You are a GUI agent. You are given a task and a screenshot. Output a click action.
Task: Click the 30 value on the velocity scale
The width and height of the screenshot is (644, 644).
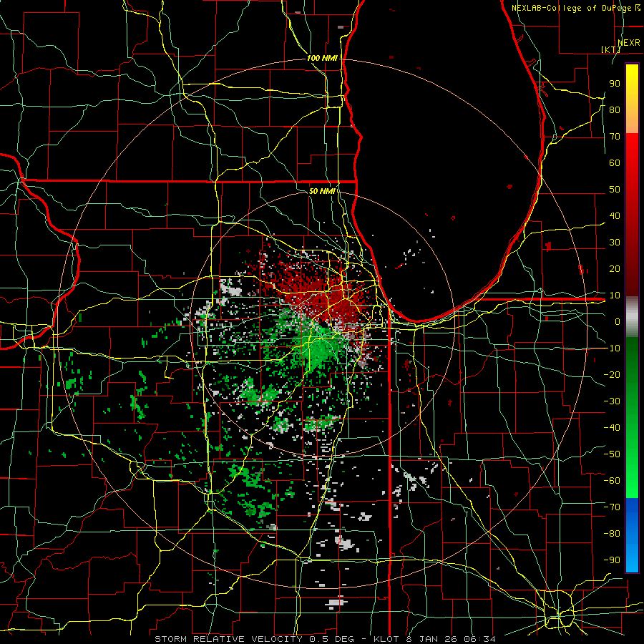(615, 243)
